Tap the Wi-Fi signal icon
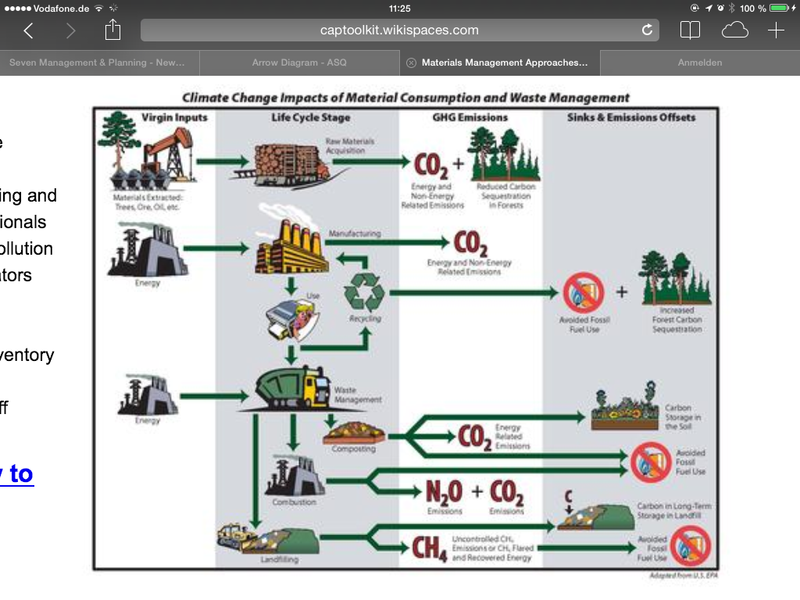This screenshot has width=800, height=600. [99, 8]
